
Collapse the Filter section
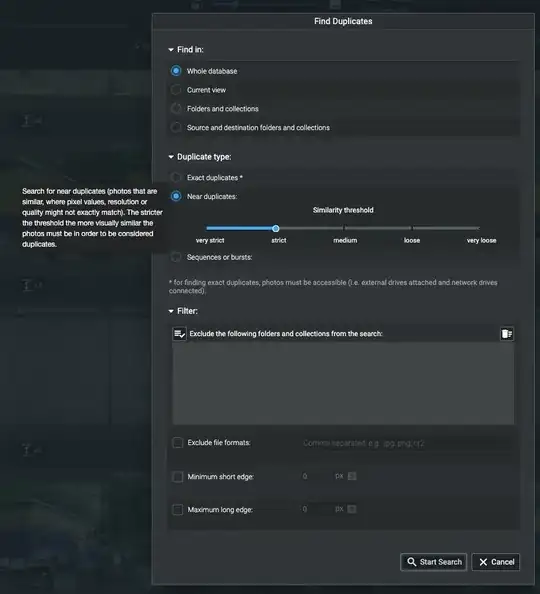pyautogui.click(x=171, y=311)
